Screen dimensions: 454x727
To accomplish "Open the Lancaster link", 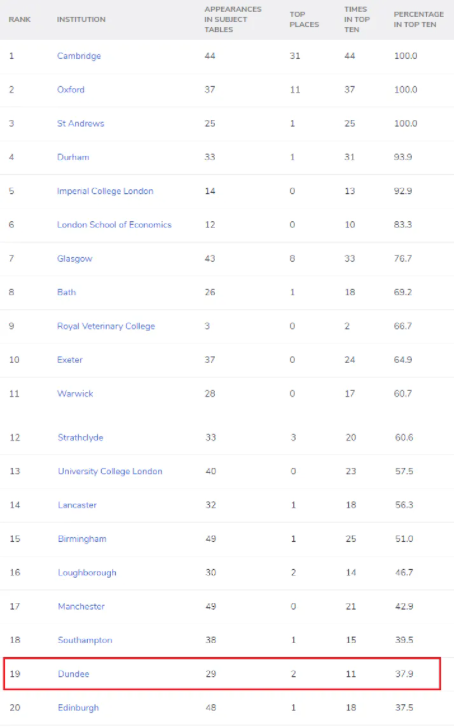I will [x=77, y=505].
